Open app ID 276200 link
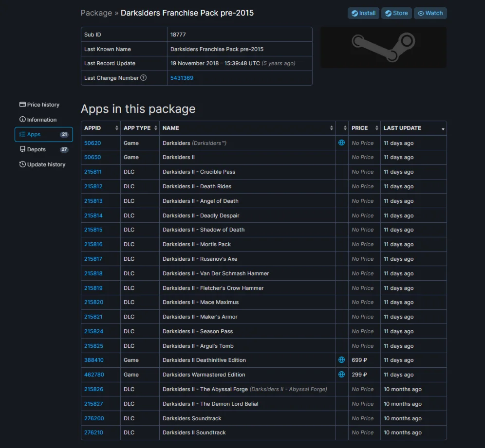485x448 pixels. [94, 418]
